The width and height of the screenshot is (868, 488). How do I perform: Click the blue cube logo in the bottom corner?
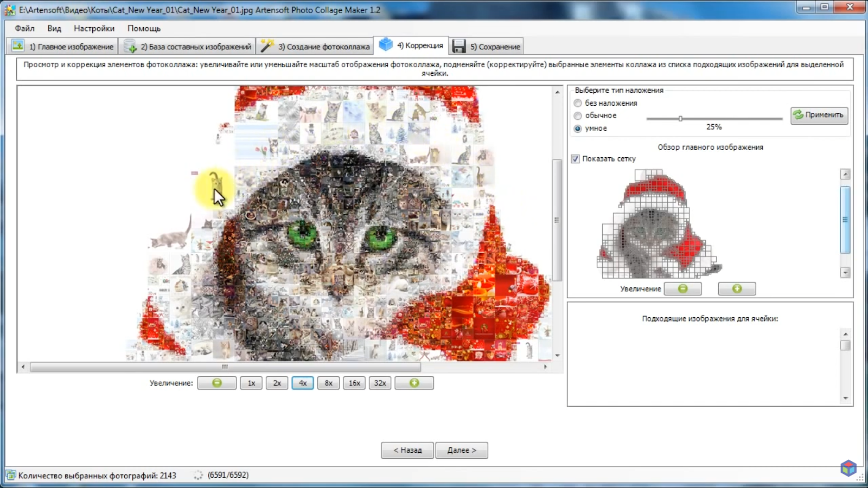point(848,468)
